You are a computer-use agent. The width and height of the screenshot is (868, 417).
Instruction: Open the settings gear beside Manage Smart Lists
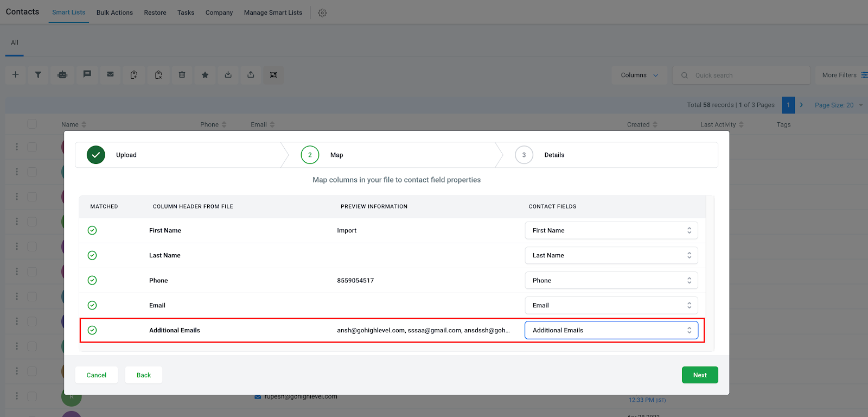322,13
